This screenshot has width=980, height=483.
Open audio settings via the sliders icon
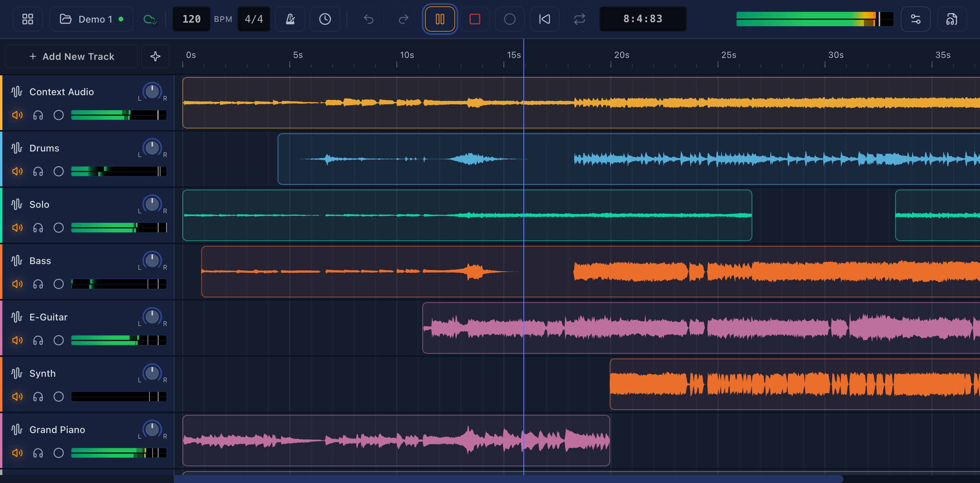[916, 19]
